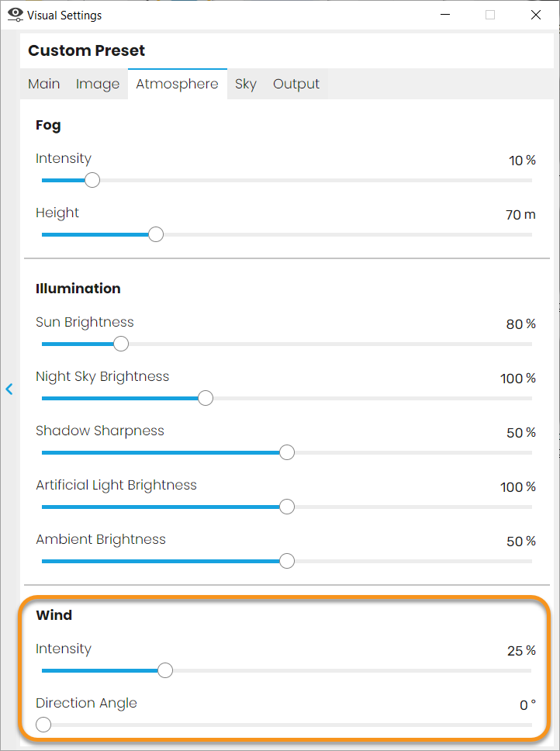The image size is (560, 751).
Task: Click the Wind Intensity slider knob
Action: click(x=165, y=670)
